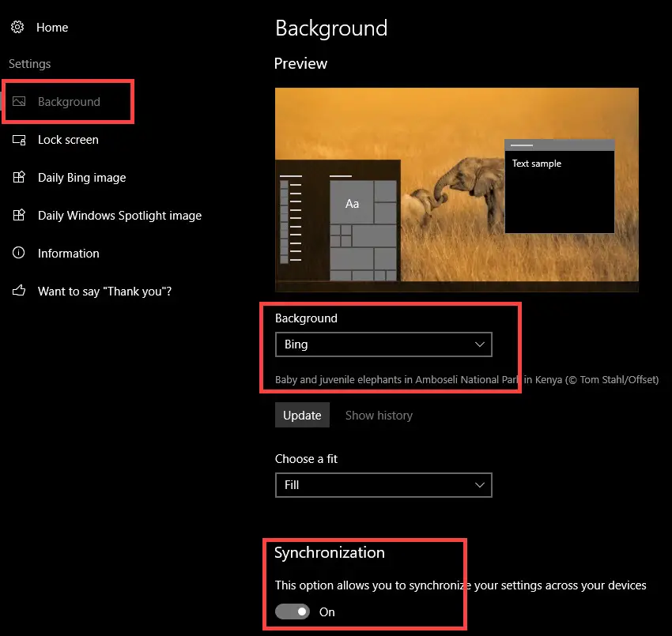This screenshot has height=636, width=672.
Task: Select the Daily Windows Spotlight image icon
Action: coord(18,216)
